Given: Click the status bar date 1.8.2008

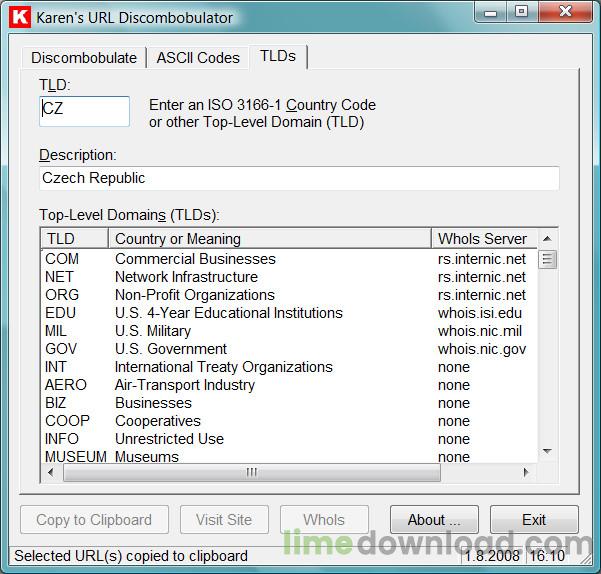Looking at the screenshot, I should 492,556.
